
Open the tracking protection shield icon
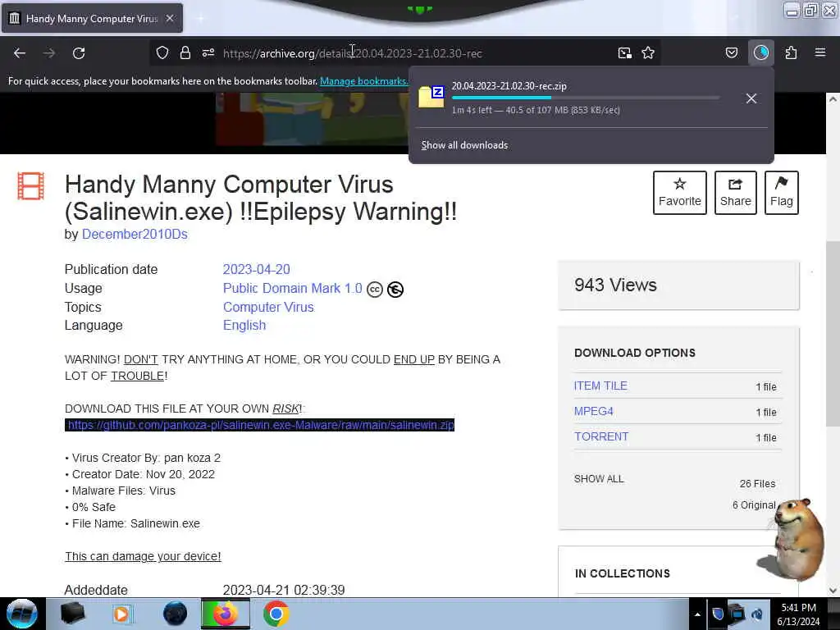(162, 53)
